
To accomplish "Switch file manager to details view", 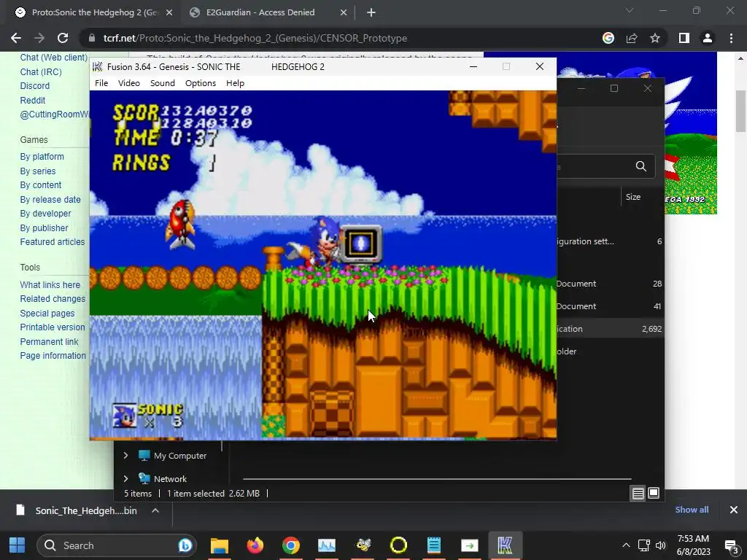I will click(638, 494).
